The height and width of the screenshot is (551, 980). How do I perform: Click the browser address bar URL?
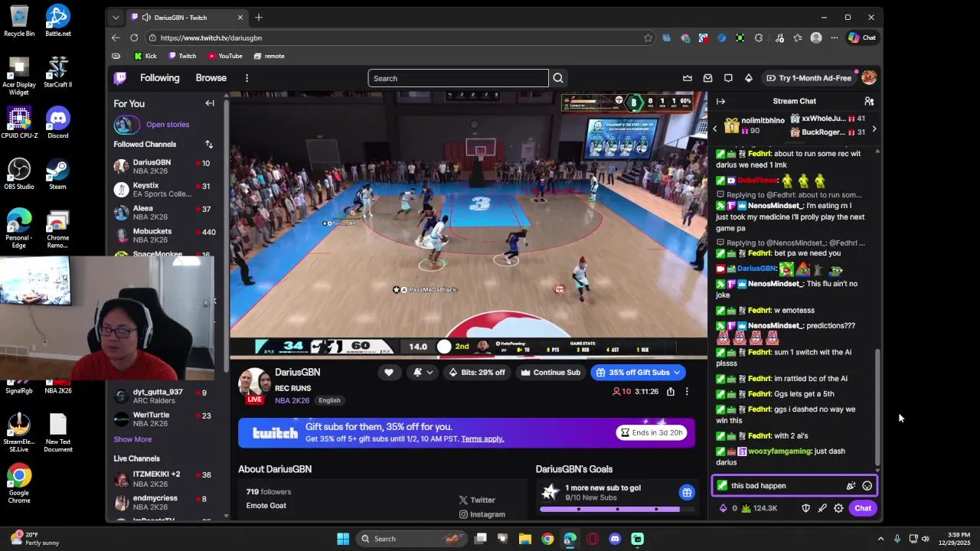[211, 37]
